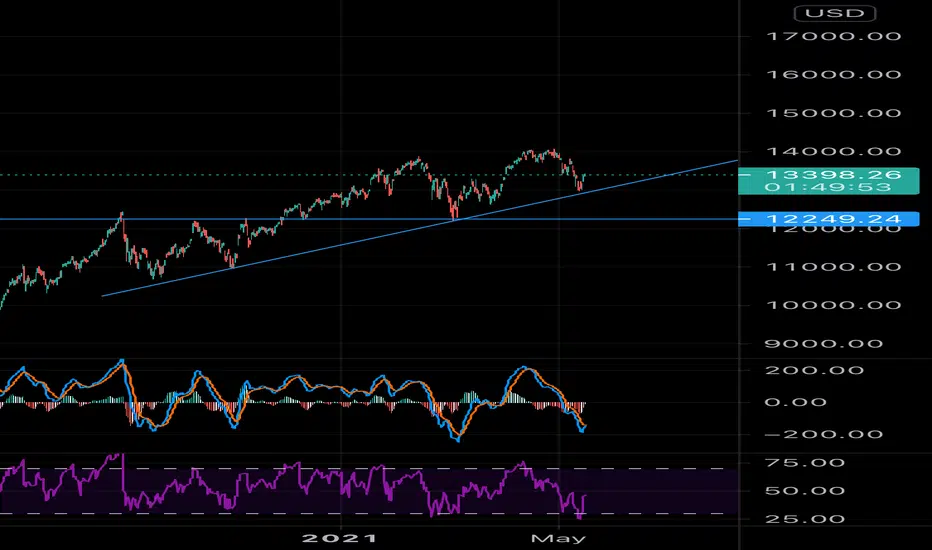Click the RSI scale value 75.00
The image size is (932, 550).
pos(805,463)
